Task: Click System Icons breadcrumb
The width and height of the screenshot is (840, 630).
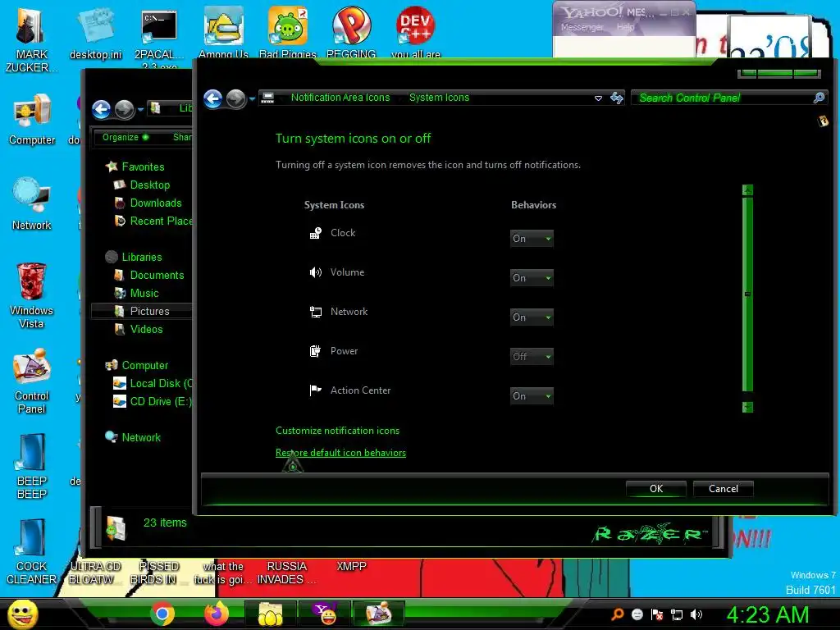Action: pyautogui.click(x=440, y=98)
